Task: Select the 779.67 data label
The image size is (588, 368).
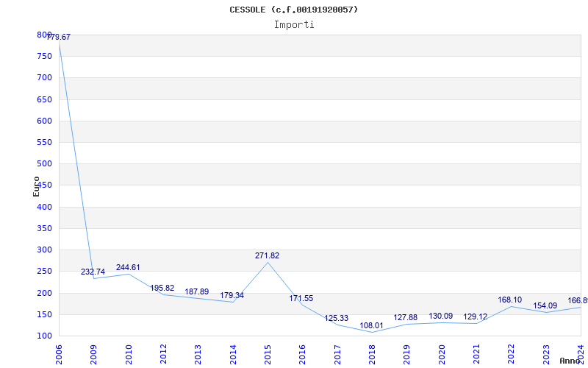Action: pyautogui.click(x=59, y=38)
